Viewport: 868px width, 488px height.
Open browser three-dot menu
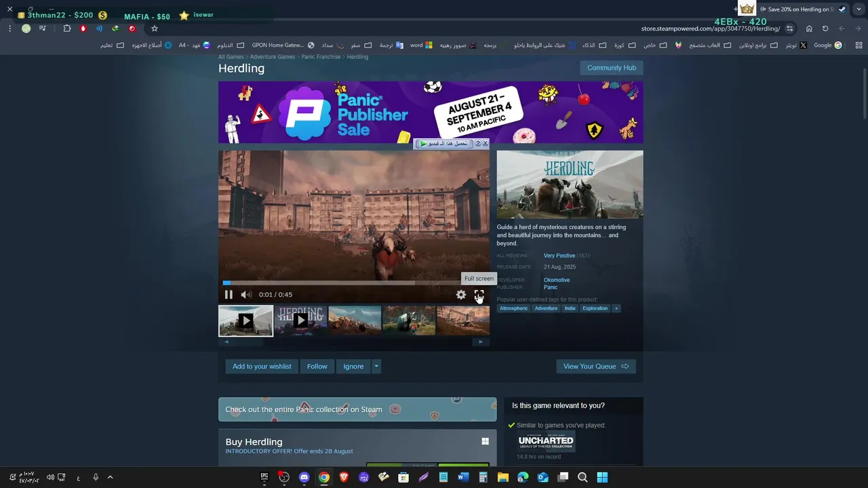pyautogui.click(x=9, y=28)
